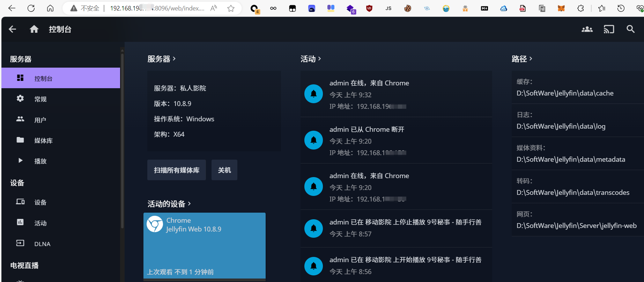Image resolution: width=644 pixels, height=282 pixels.
Task: Click the people icon beside 用户
Action: coord(20,119)
